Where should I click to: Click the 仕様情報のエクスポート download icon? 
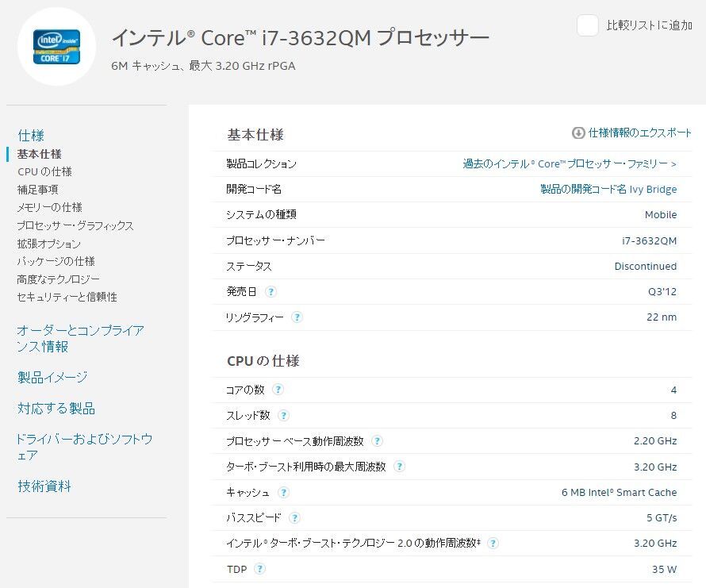click(x=578, y=133)
